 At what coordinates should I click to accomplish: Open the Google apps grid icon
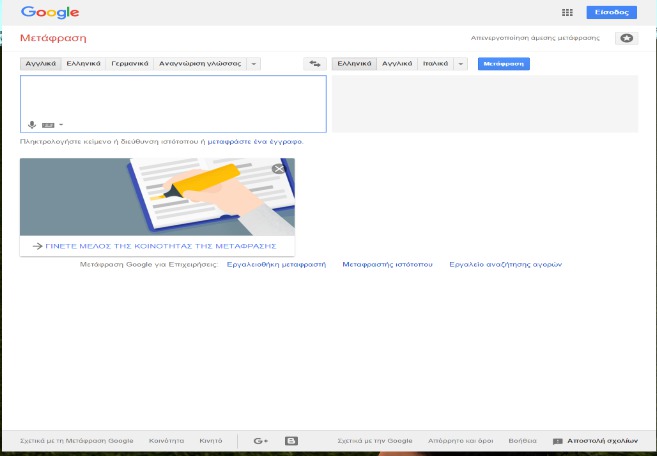567,13
